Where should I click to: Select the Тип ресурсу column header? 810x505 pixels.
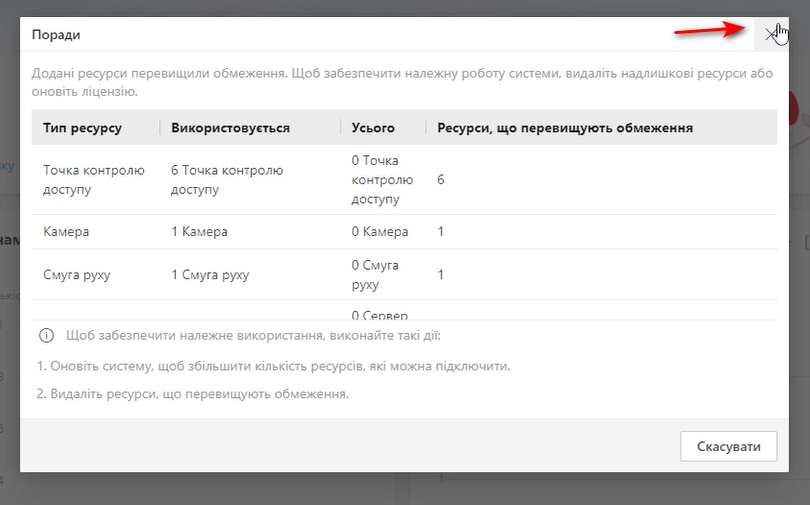point(83,128)
